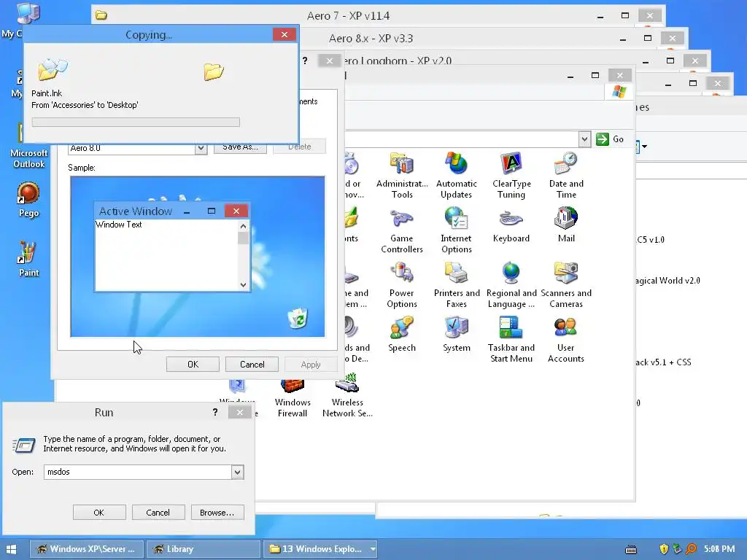Select Microsoft Outlook desktop icon

pyautogui.click(x=28, y=146)
